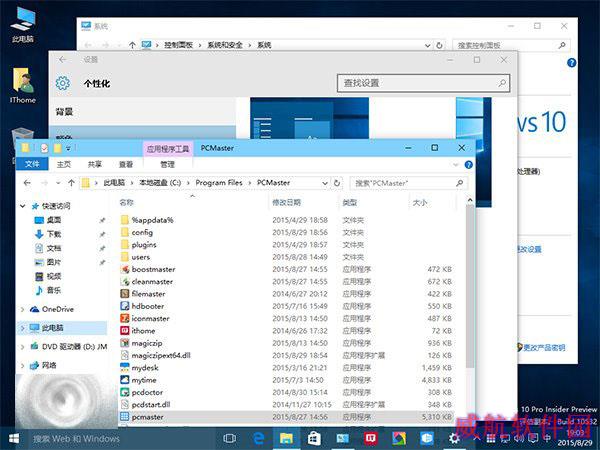Expand the OneDrive tree node
The image size is (600, 450).
[23, 309]
